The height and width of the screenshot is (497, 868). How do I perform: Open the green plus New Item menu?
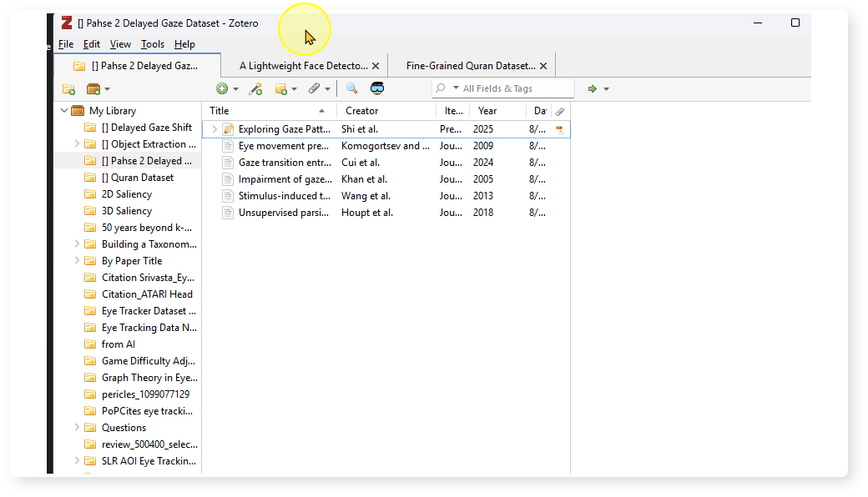click(227, 88)
